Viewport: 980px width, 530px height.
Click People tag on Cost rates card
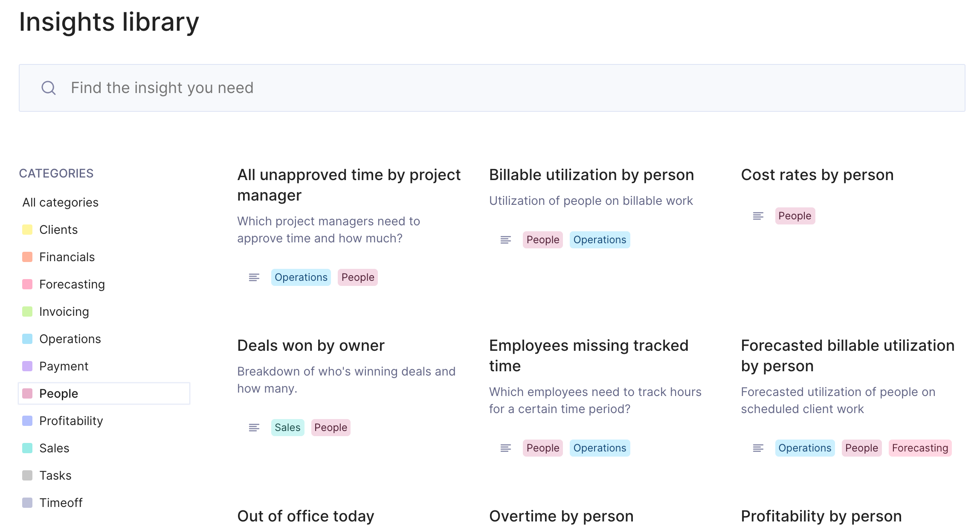pos(795,216)
